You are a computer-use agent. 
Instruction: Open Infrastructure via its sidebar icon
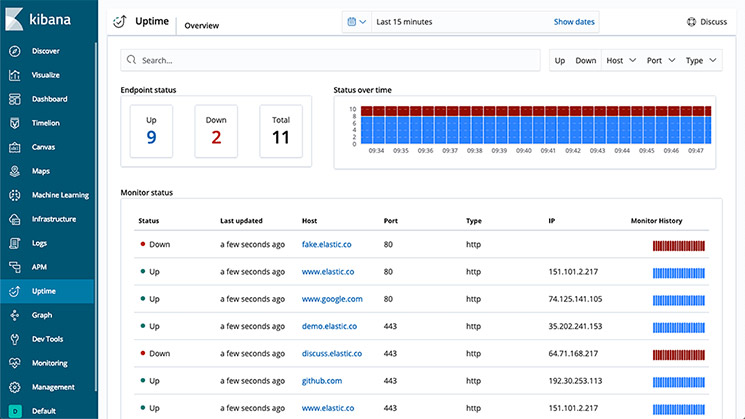tap(15, 219)
